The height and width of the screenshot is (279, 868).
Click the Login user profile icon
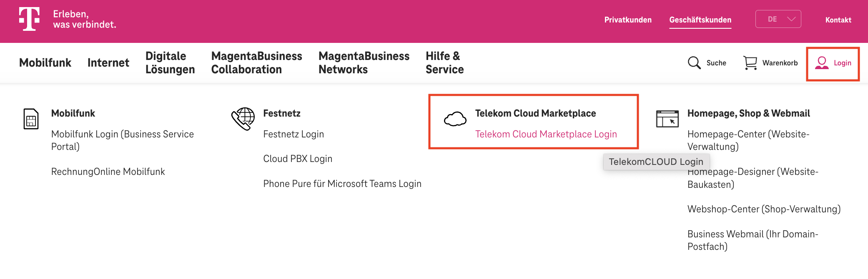[x=821, y=63]
